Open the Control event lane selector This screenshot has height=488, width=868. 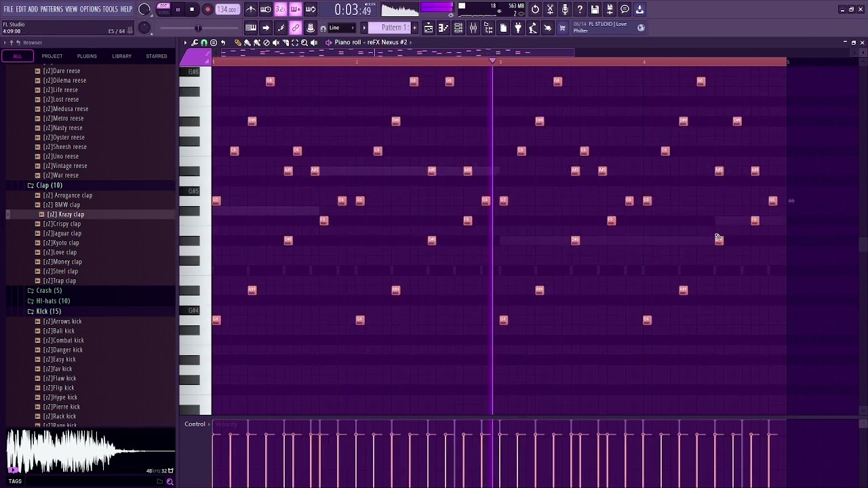(x=197, y=424)
